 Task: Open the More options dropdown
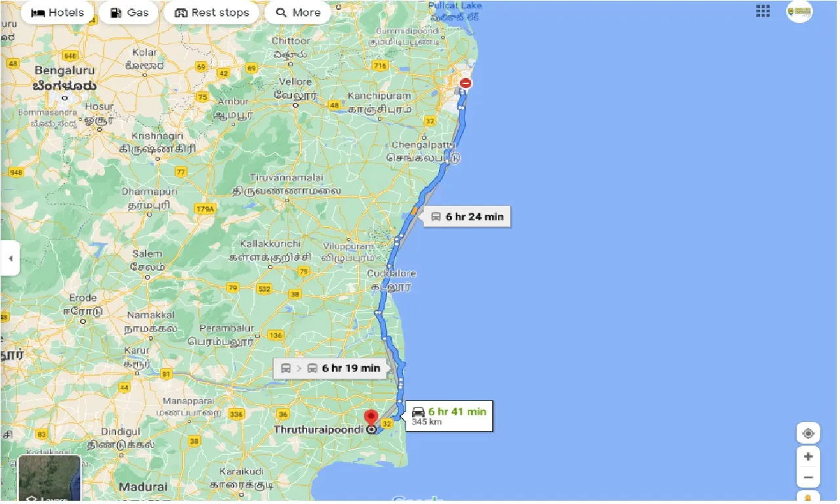click(298, 12)
